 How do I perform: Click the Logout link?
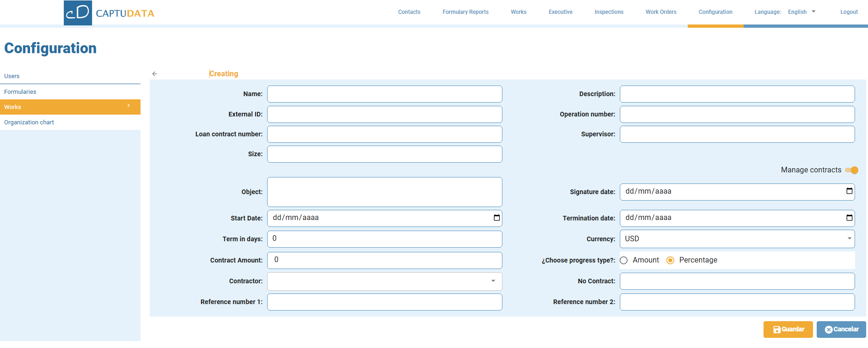coord(849,12)
